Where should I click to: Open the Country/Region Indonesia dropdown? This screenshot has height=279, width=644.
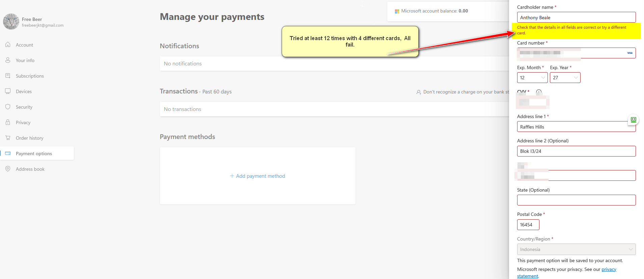[576, 249]
